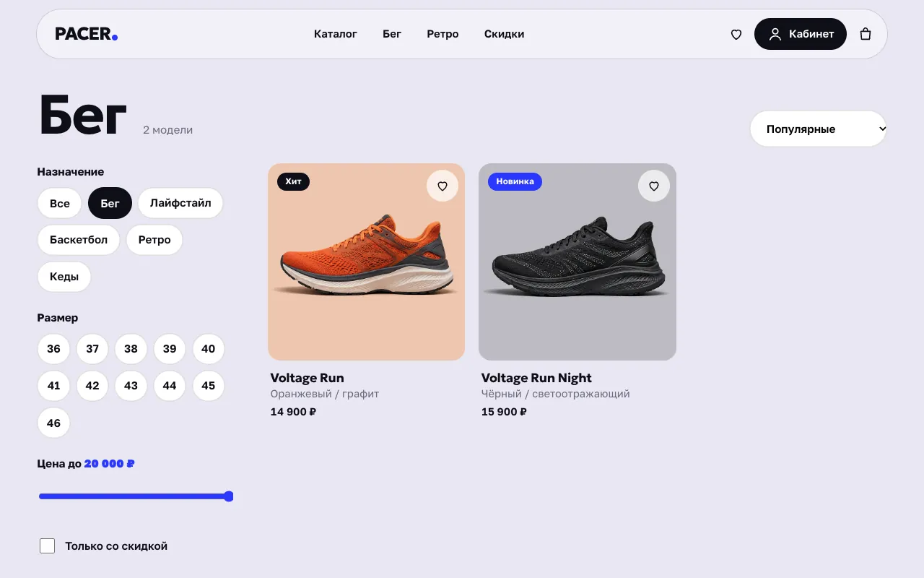Click the '15 900 ₽' price
The width and height of the screenshot is (924, 578).
[504, 412]
